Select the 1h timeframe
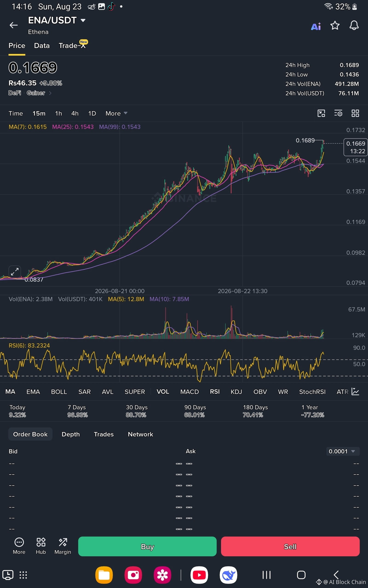368x588 pixels. point(58,113)
